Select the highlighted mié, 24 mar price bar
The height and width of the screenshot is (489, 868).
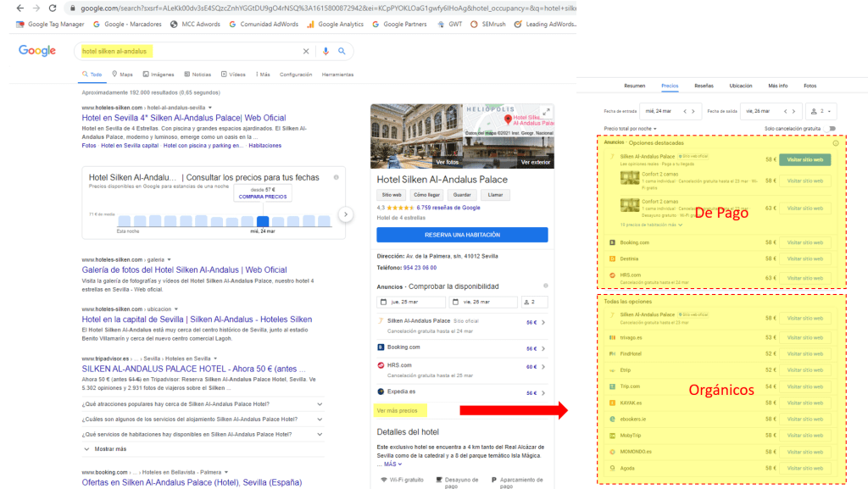[x=264, y=222]
